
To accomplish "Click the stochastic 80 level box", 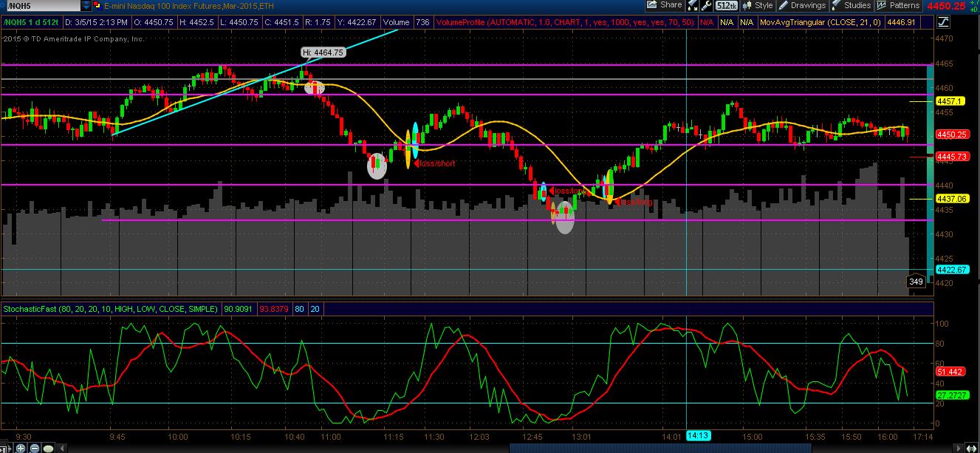I will tap(301, 309).
